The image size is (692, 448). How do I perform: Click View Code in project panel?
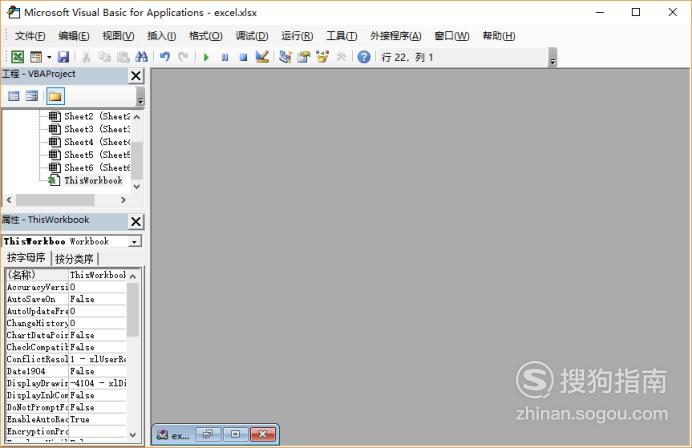tap(14, 96)
